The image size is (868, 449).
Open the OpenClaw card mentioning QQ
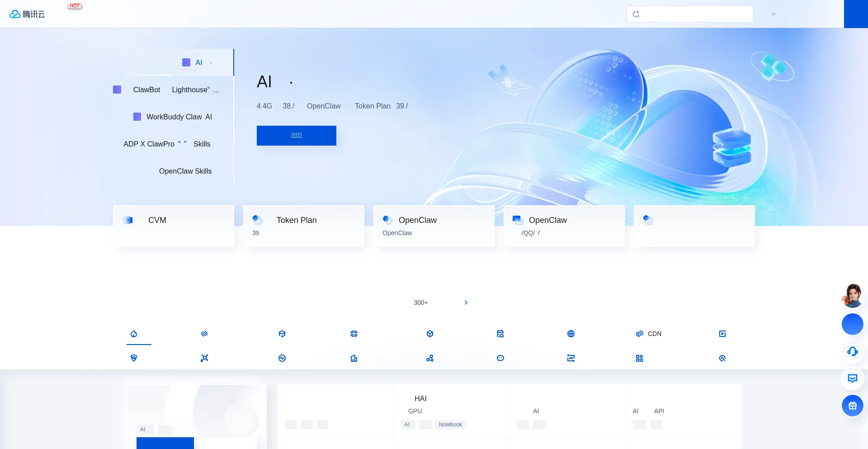(564, 226)
